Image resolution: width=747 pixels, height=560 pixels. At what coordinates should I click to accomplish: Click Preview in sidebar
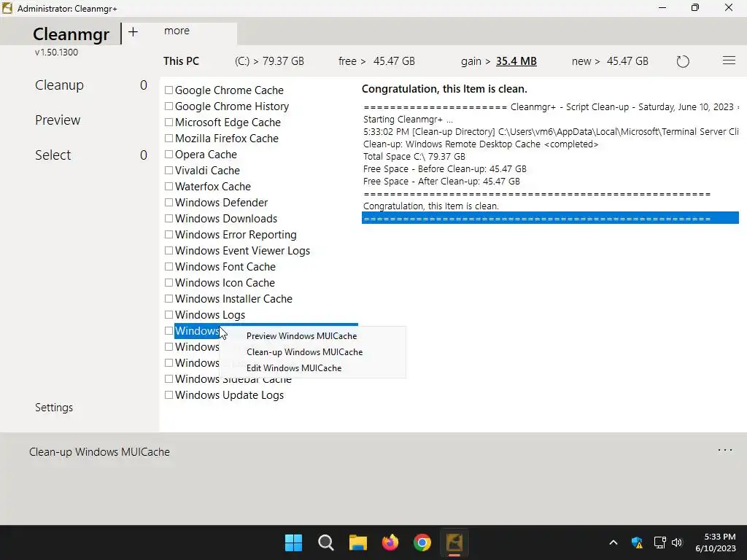coord(58,120)
